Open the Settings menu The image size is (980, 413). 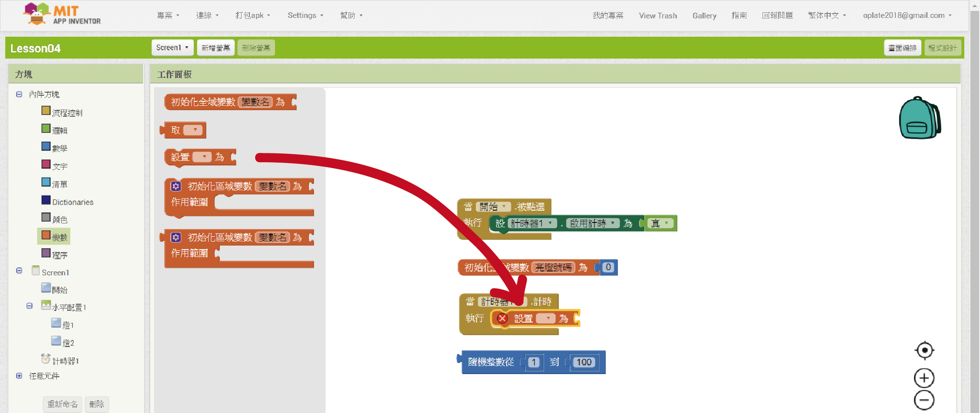point(305,15)
